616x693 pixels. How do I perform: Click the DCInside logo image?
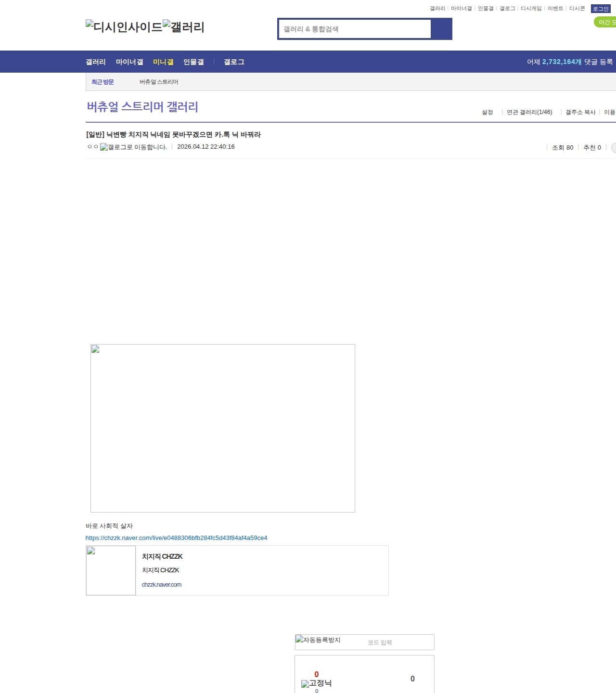(124, 27)
